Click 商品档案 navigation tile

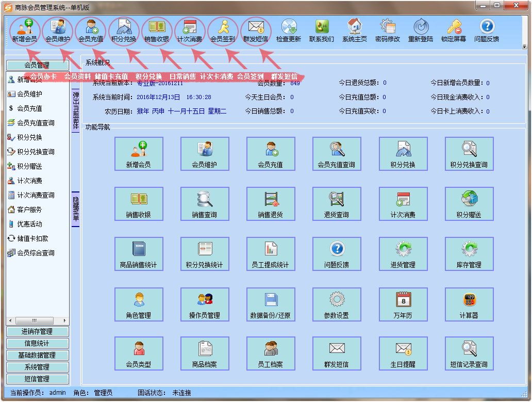[x=205, y=353]
